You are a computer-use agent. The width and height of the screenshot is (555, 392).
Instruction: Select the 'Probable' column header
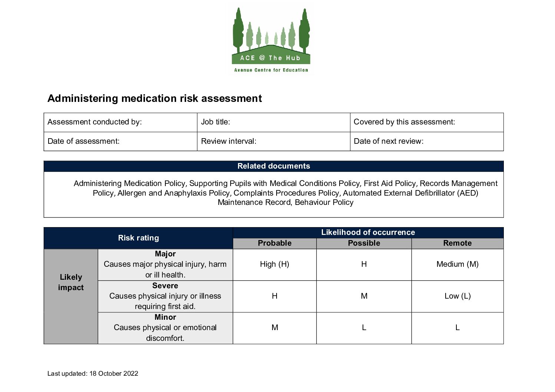[274, 243]
